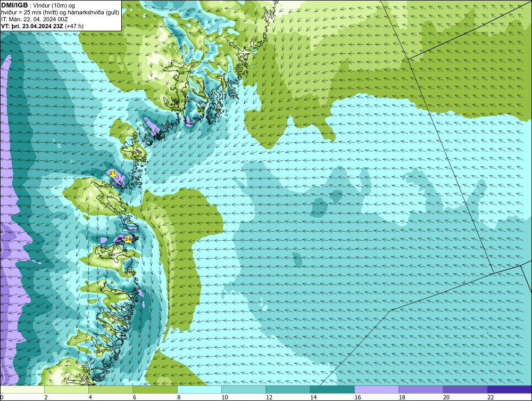The image size is (532, 401).
Task: Click legend value 6
Action: coord(135,397)
